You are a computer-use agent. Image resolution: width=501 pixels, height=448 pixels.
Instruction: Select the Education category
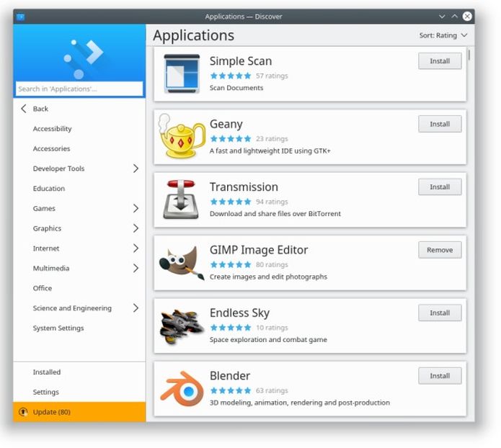[79, 189]
